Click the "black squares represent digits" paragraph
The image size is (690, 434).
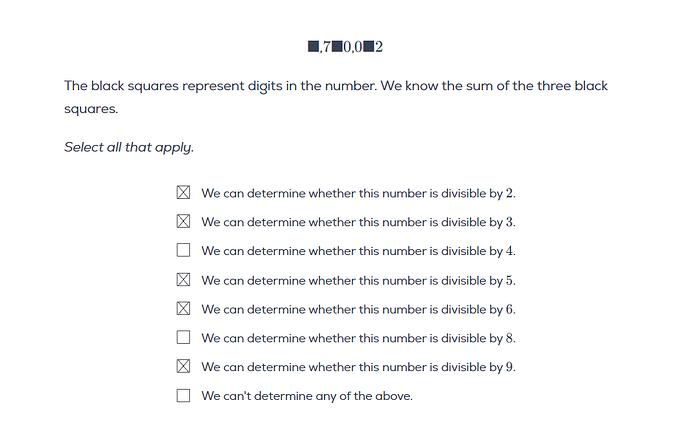point(336,97)
